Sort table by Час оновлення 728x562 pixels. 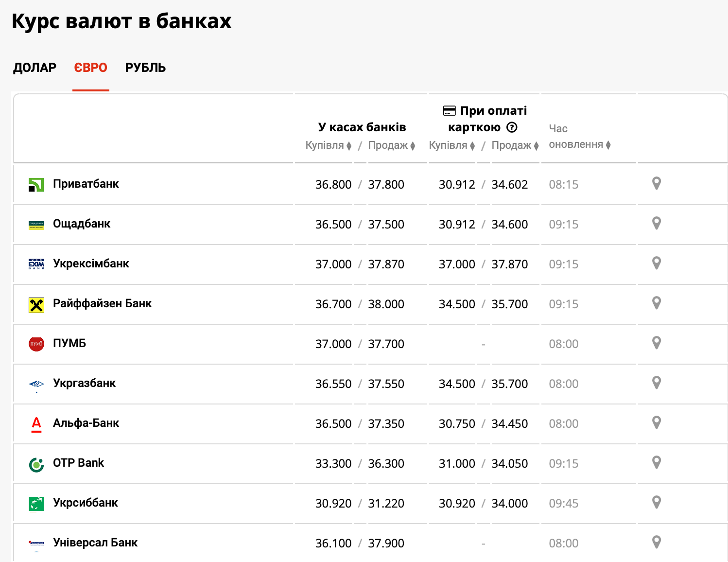coord(579,144)
